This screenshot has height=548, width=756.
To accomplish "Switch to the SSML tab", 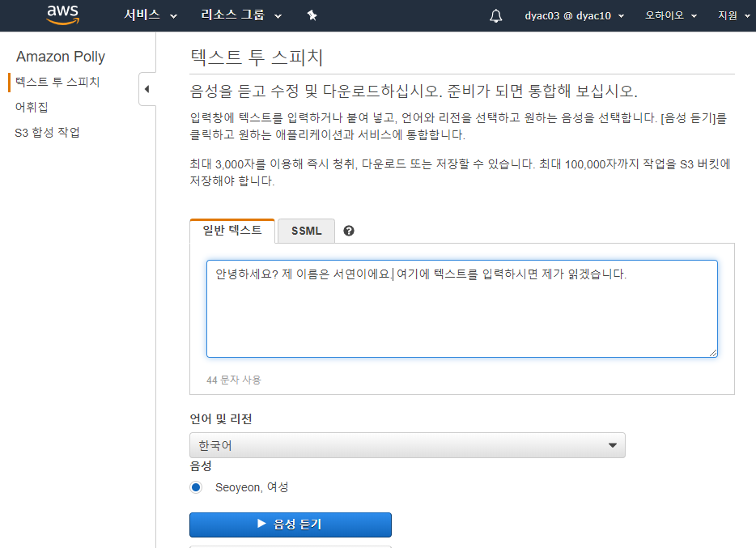I will (306, 231).
